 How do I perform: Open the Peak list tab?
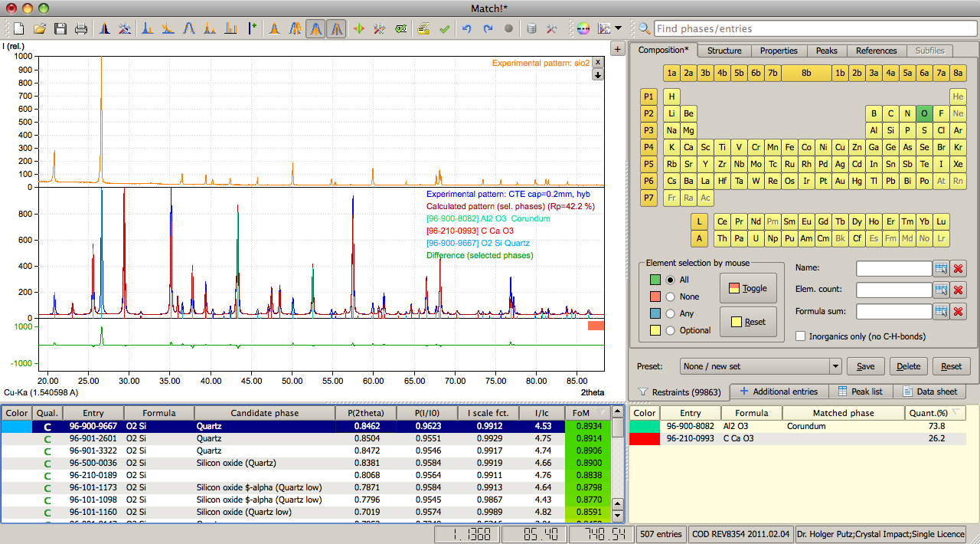coord(860,392)
